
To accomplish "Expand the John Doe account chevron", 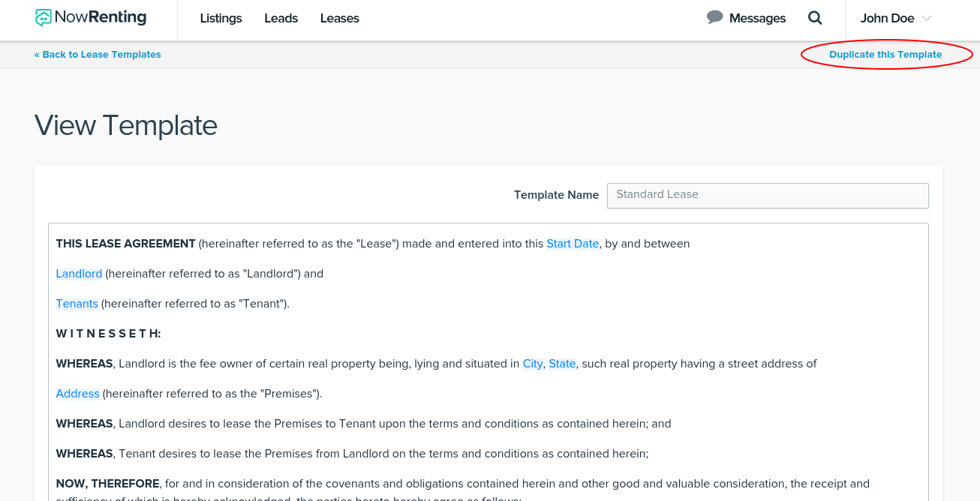I will [x=926, y=19].
